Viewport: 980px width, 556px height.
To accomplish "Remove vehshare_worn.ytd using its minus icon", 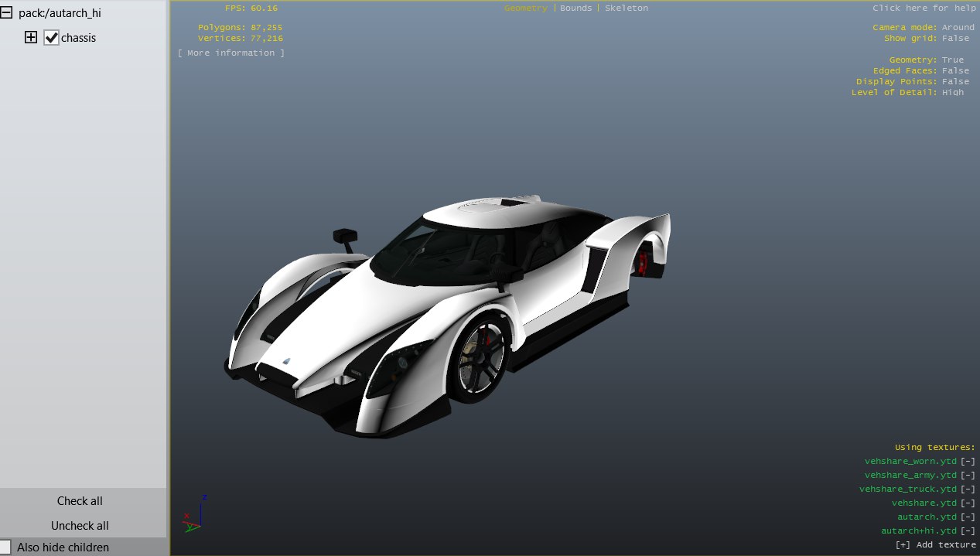I will coord(968,461).
